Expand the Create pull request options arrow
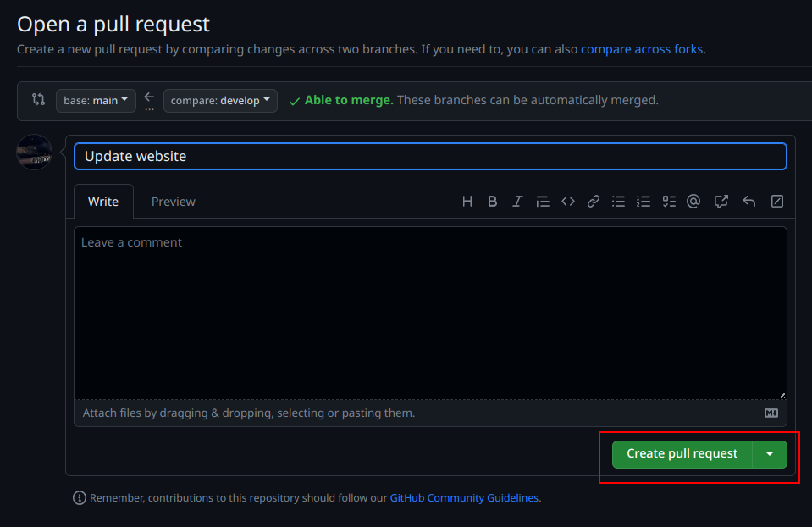812x527 pixels. click(x=770, y=454)
